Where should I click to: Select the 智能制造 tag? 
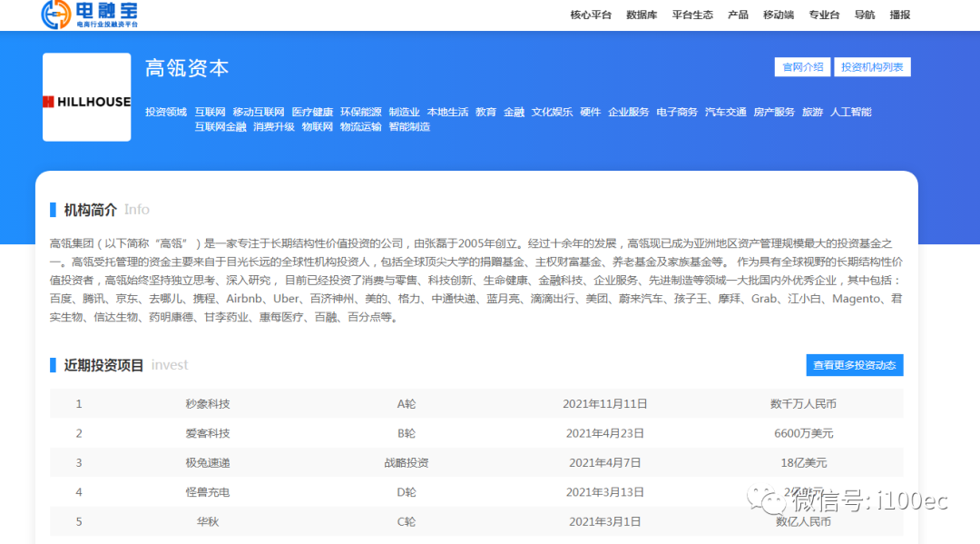(x=409, y=127)
